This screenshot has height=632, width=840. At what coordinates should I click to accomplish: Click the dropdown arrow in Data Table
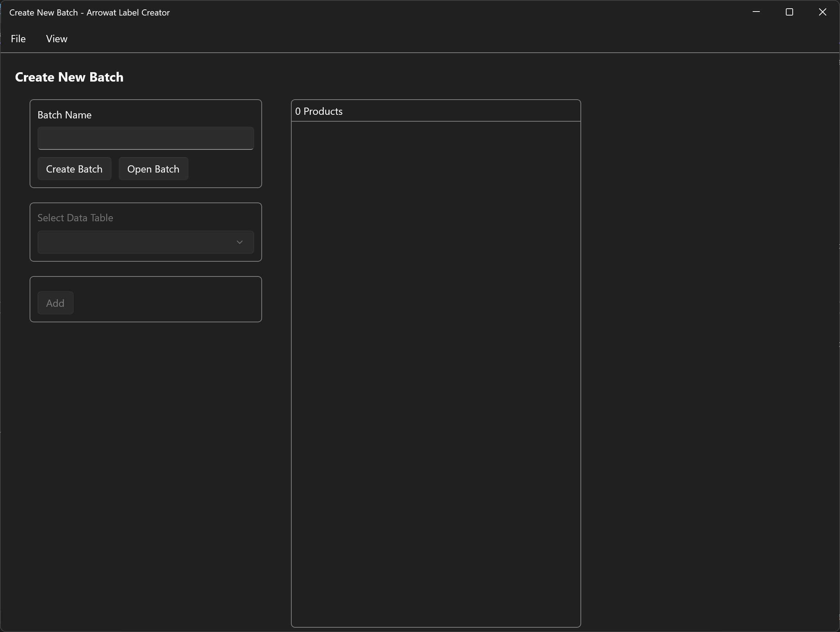click(x=240, y=242)
